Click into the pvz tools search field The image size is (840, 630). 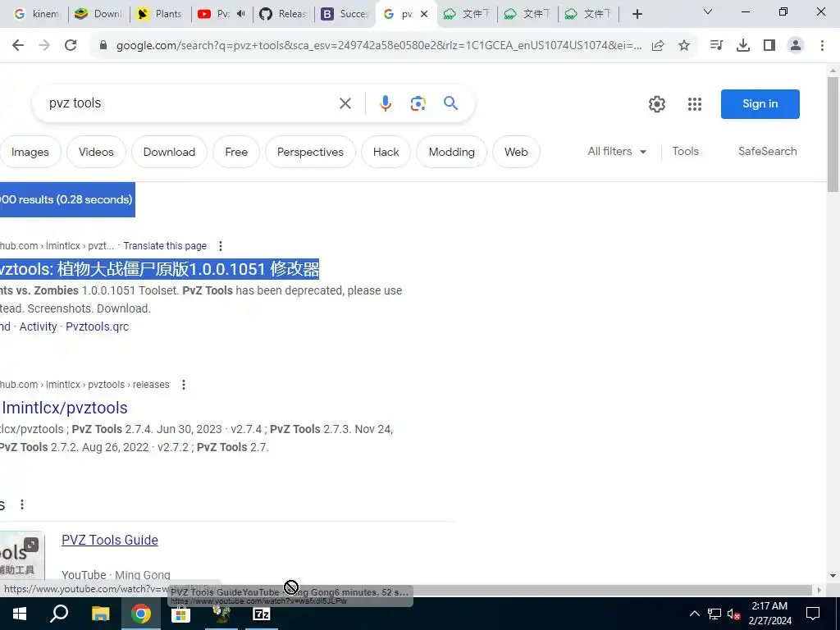click(x=188, y=103)
